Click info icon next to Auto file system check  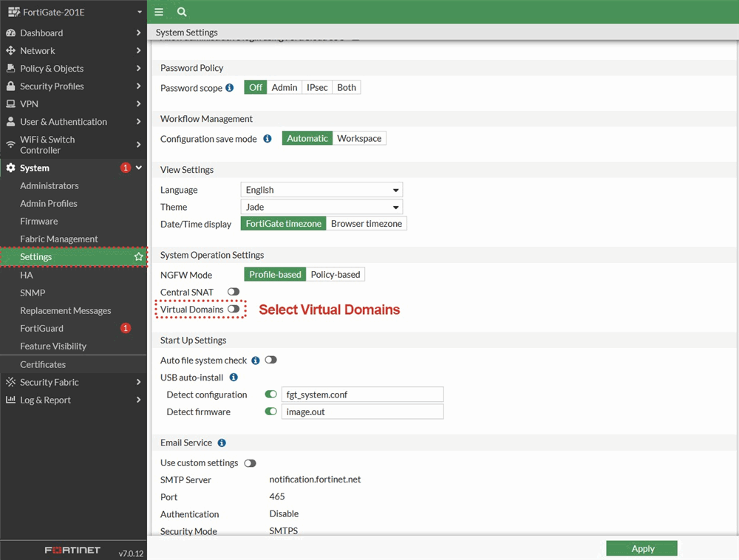(x=256, y=361)
